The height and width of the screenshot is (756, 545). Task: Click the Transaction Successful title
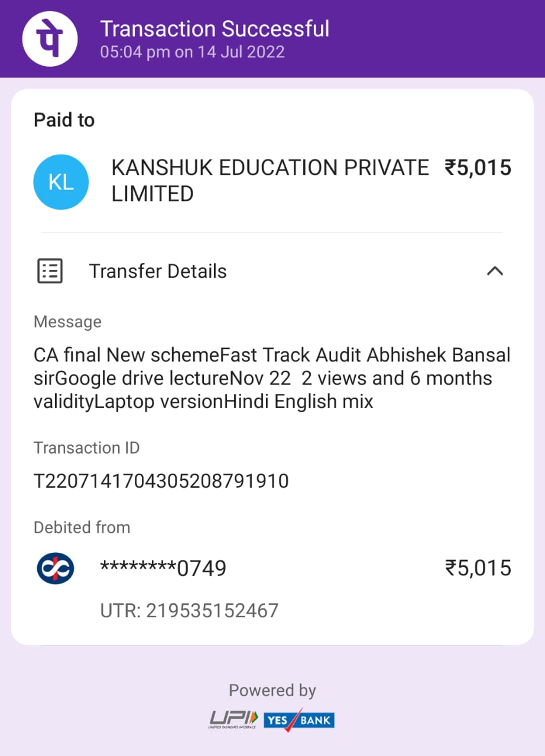pos(215,28)
